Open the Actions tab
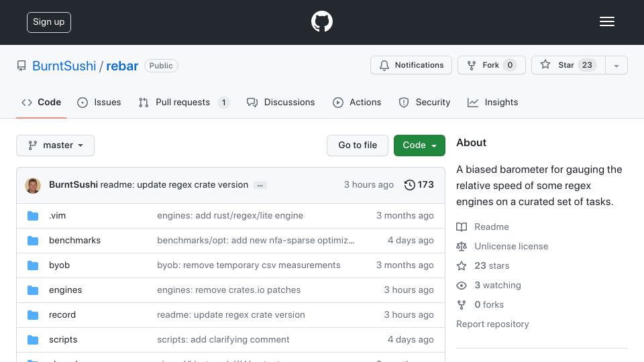 click(357, 102)
